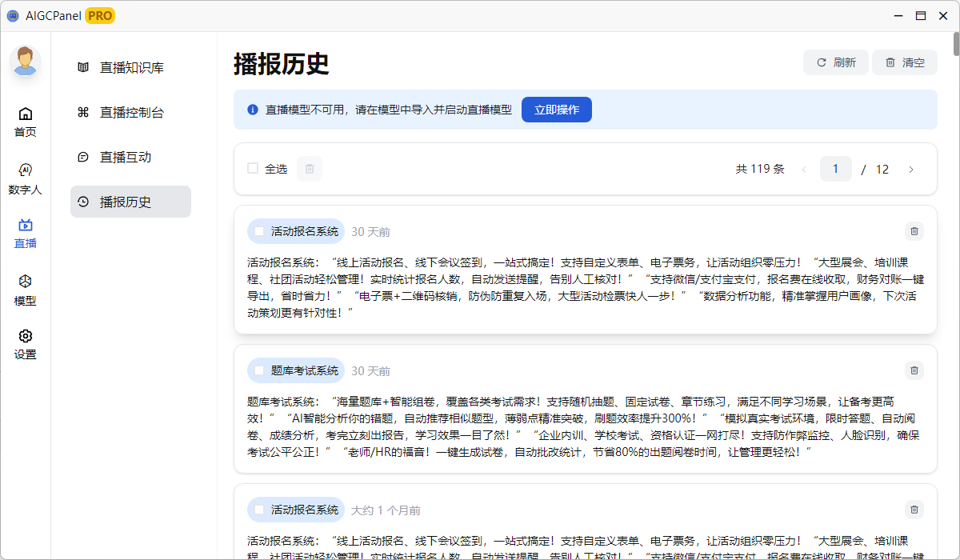Delete the first 活动报名系统 record via trash icon
This screenshot has width=960, height=560.
point(914,231)
